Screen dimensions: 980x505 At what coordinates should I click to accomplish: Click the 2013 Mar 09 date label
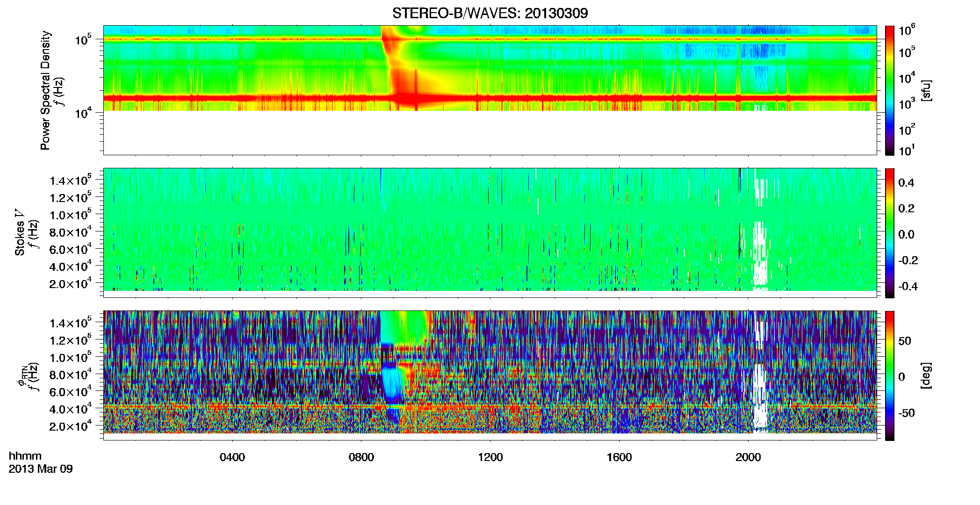click(x=41, y=469)
